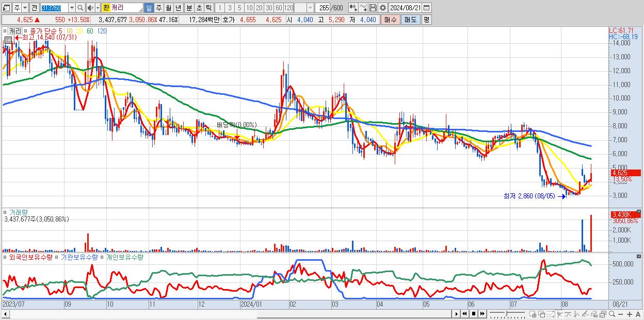Viewport: 644px width, 320px height.
Task: Open the calendar date picker icon
Action: click(427, 8)
